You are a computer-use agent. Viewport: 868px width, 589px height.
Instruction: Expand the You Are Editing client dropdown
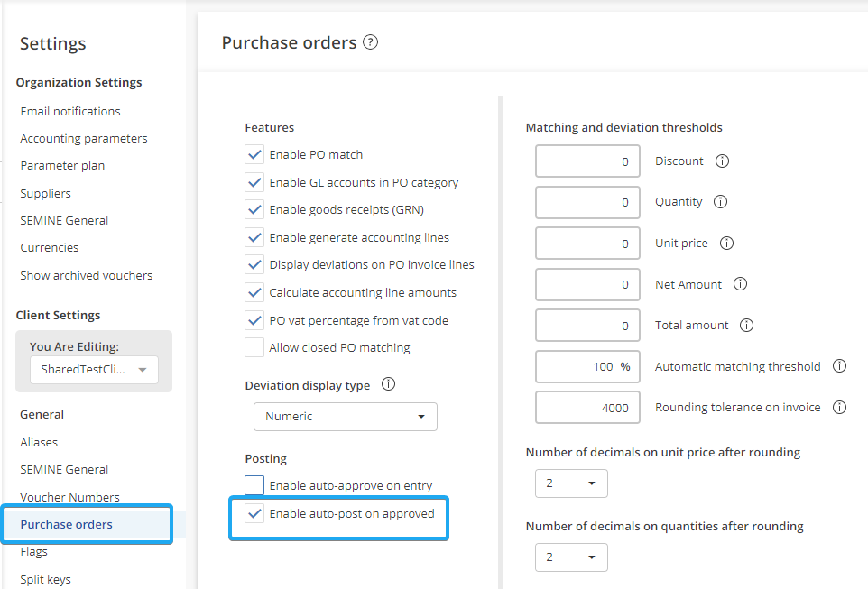click(93, 370)
